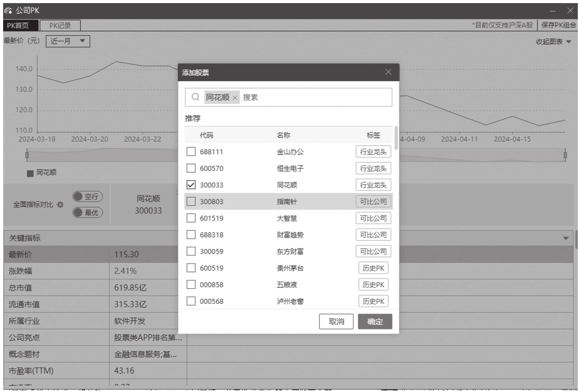Viewport: 579px width, 392px height.
Task: Switch to PK记录 tab
Action: point(60,26)
